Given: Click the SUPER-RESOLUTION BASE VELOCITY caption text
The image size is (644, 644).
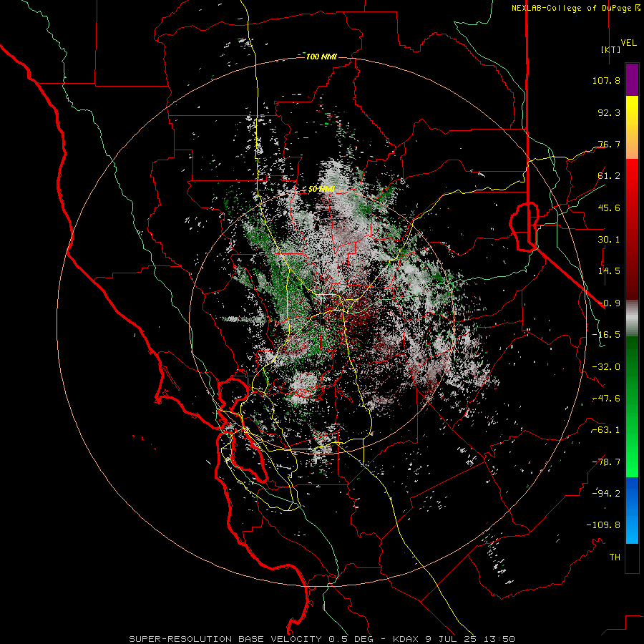Looking at the screenshot, I should pos(226,639).
